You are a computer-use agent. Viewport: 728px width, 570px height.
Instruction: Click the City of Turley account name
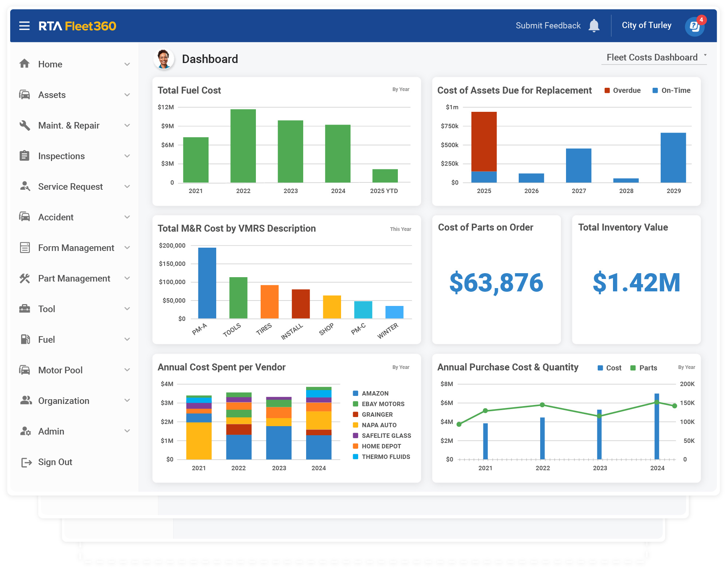[646, 25]
